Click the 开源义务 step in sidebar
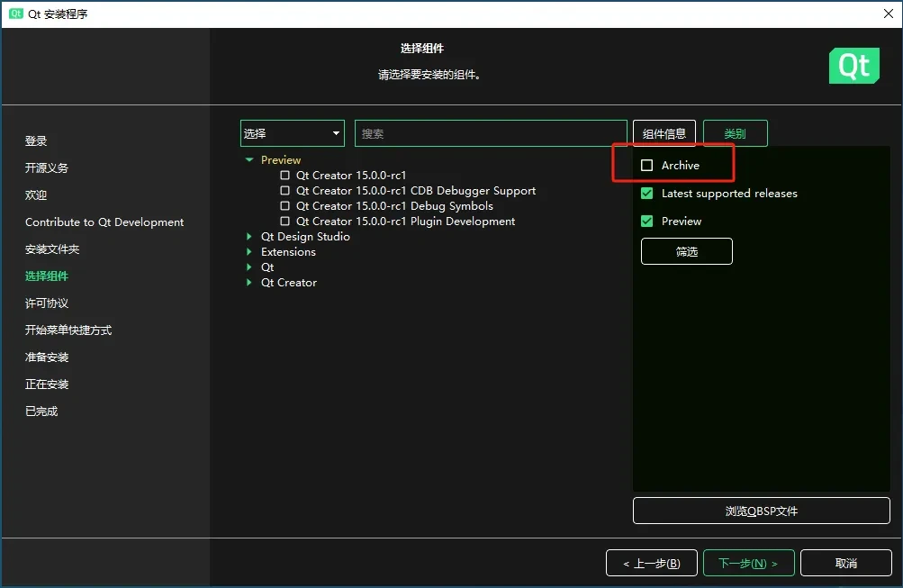 pyautogui.click(x=47, y=168)
